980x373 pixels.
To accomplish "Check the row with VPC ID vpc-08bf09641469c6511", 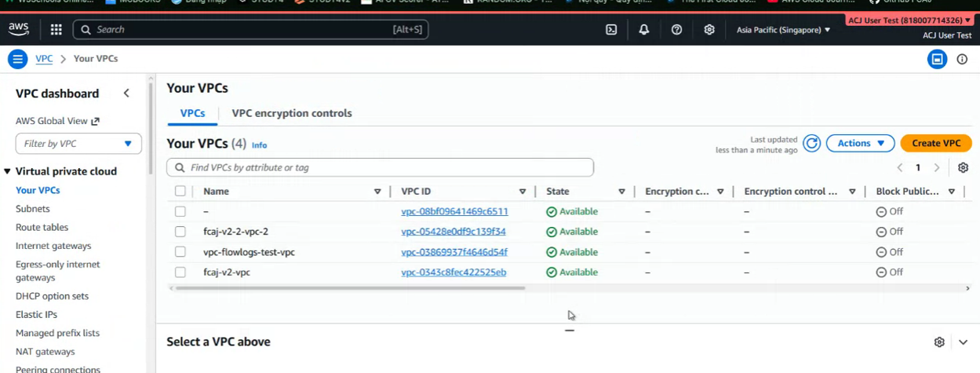I will click(180, 212).
